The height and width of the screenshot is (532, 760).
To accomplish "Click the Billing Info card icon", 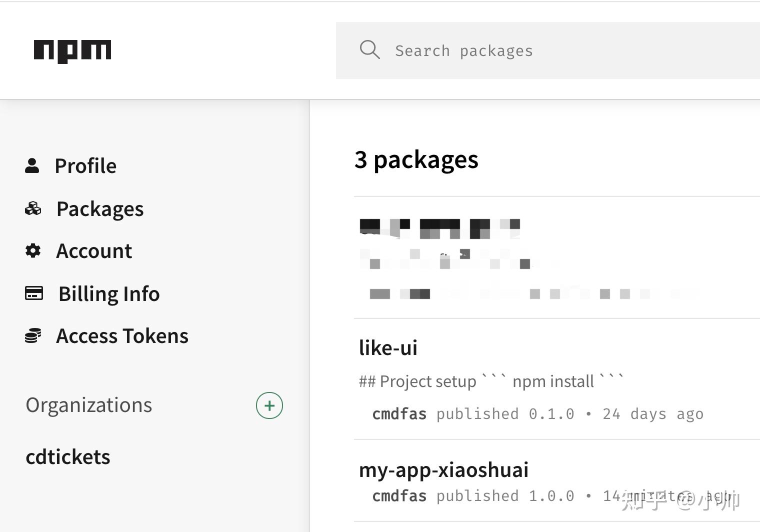I will [33, 293].
